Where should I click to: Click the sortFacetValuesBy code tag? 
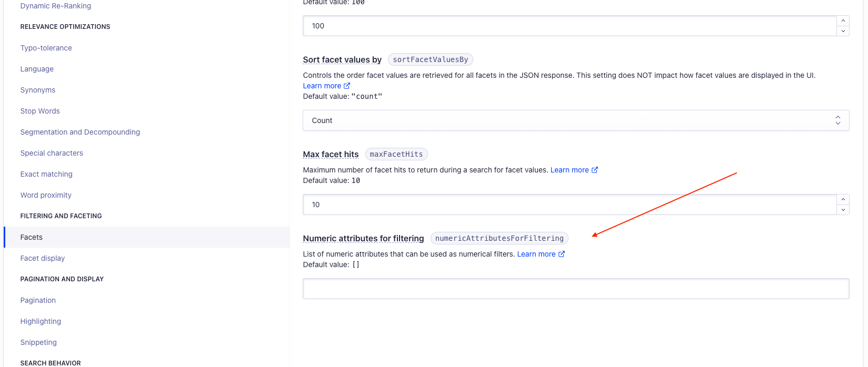[431, 59]
